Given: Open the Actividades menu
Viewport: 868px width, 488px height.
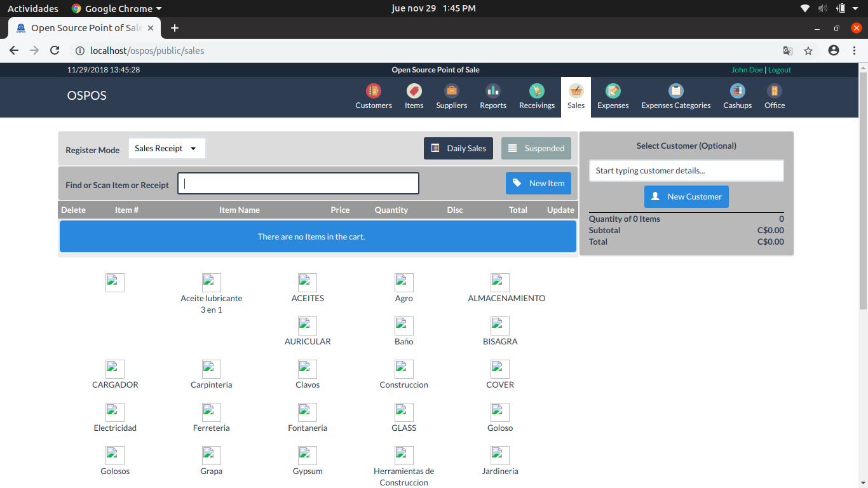Looking at the screenshot, I should pyautogui.click(x=33, y=8).
